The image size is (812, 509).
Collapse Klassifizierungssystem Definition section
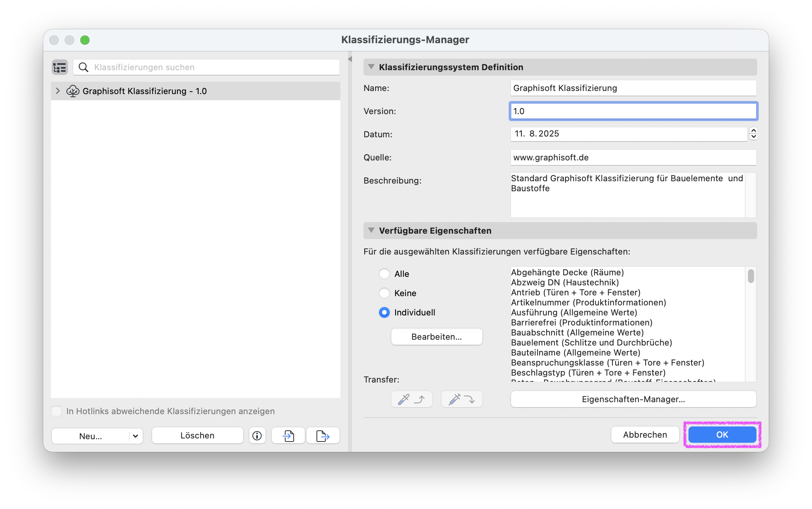coord(371,67)
